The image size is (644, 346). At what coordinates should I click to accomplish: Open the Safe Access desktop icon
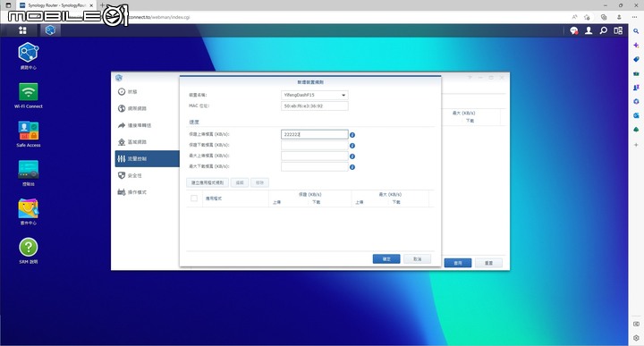tap(29, 134)
